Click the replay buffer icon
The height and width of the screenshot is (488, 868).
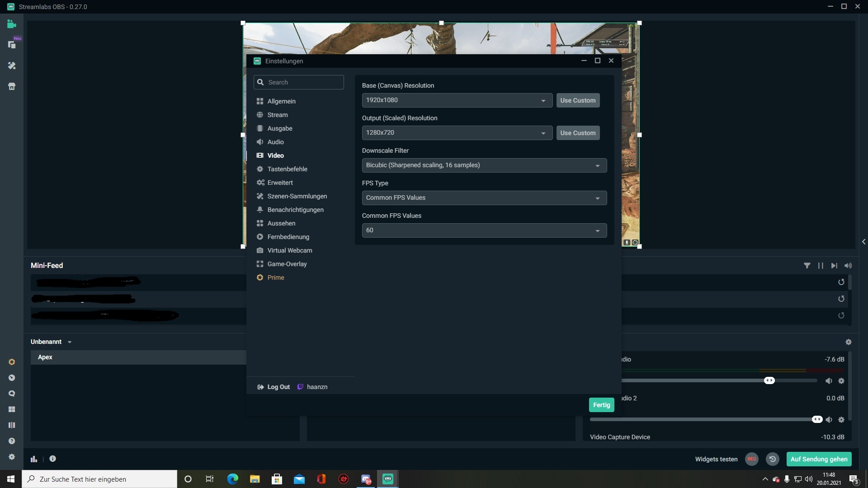tap(773, 459)
